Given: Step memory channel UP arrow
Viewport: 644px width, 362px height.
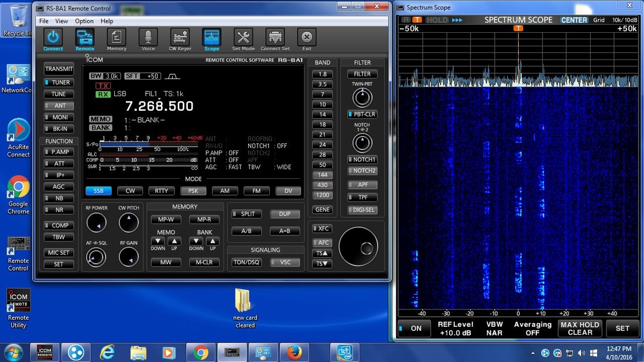Looking at the screenshot, I should [x=174, y=241].
